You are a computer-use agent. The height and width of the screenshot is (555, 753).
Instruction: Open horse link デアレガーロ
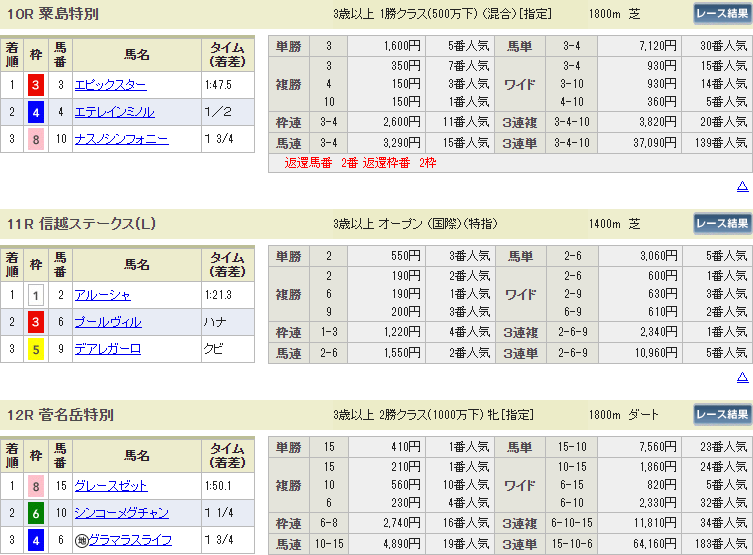[x=108, y=349]
